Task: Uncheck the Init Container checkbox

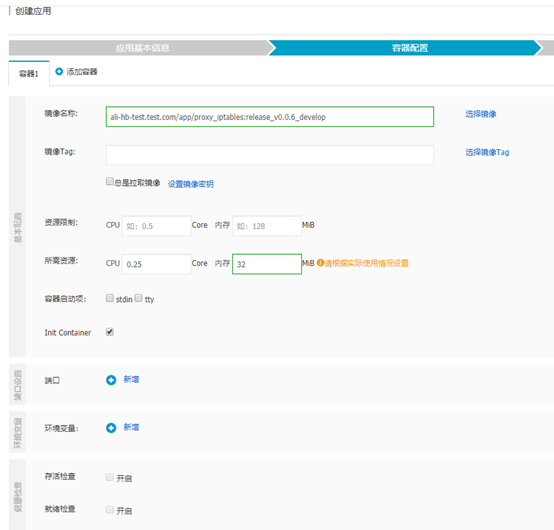Action: click(x=110, y=331)
